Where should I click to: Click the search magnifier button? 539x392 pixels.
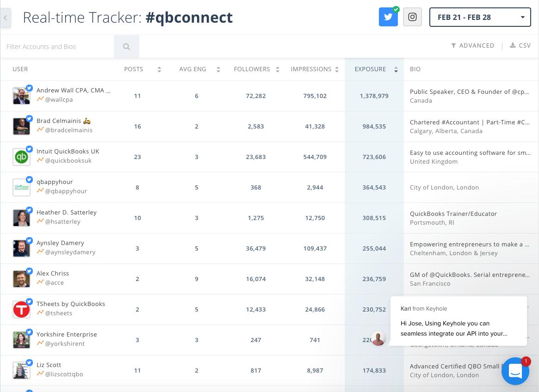click(x=126, y=47)
